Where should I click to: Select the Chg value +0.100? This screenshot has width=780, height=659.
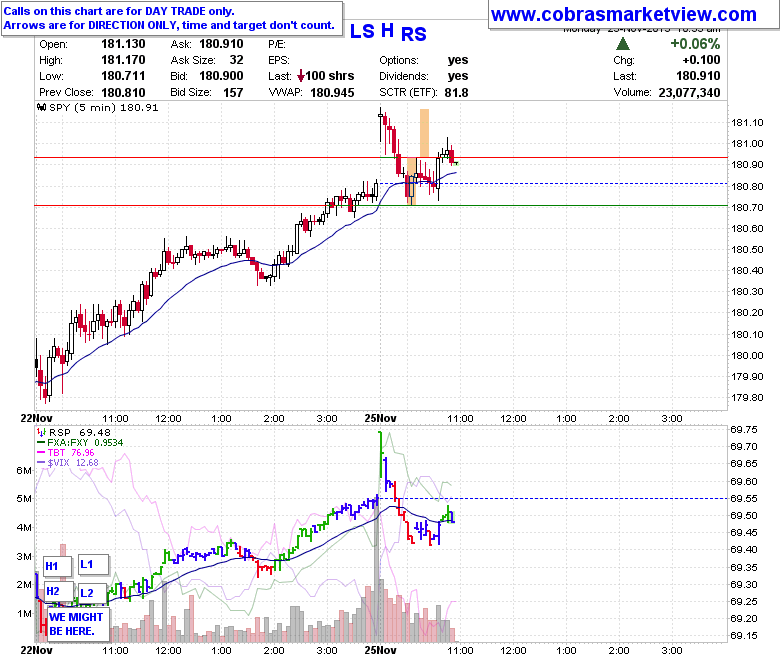pyautogui.click(x=701, y=60)
